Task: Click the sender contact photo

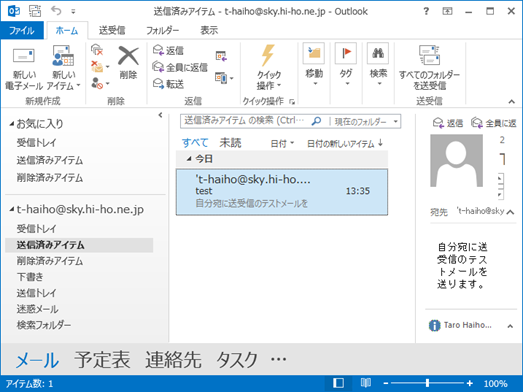Action: pyautogui.click(x=456, y=160)
